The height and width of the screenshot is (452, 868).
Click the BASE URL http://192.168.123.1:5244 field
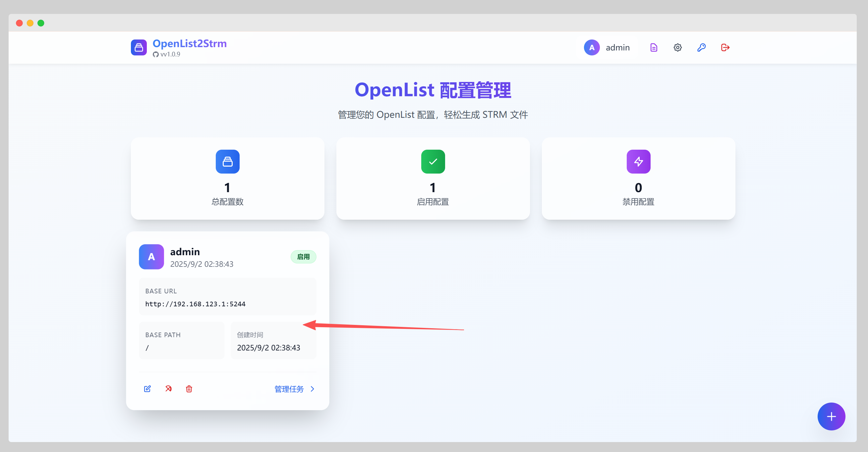[195, 304]
